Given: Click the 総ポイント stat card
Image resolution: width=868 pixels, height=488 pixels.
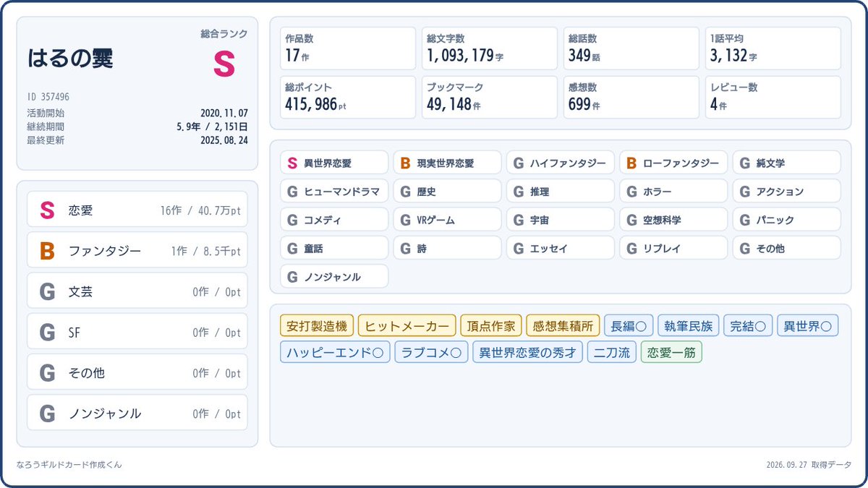Looking at the screenshot, I should 348,97.
